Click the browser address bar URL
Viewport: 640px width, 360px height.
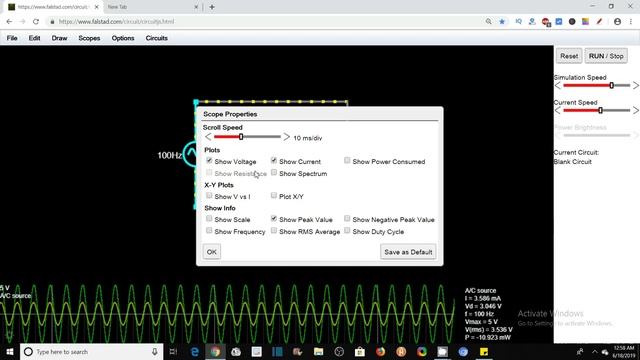coord(116,22)
